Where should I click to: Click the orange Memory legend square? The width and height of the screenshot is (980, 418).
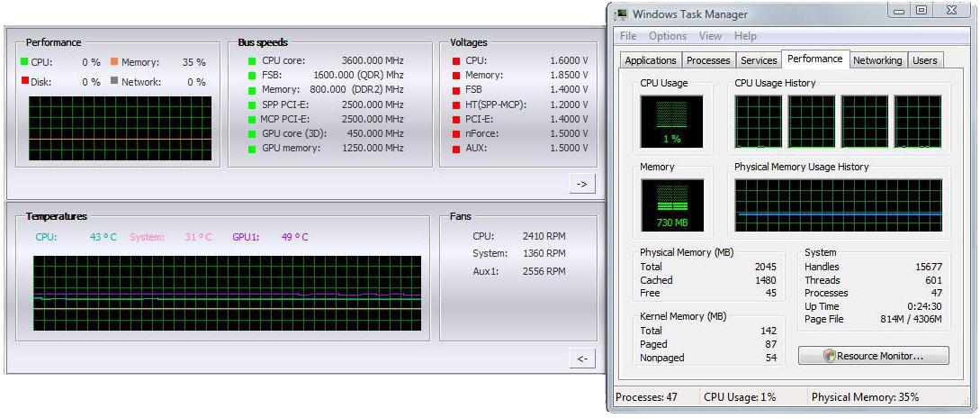pyautogui.click(x=114, y=61)
